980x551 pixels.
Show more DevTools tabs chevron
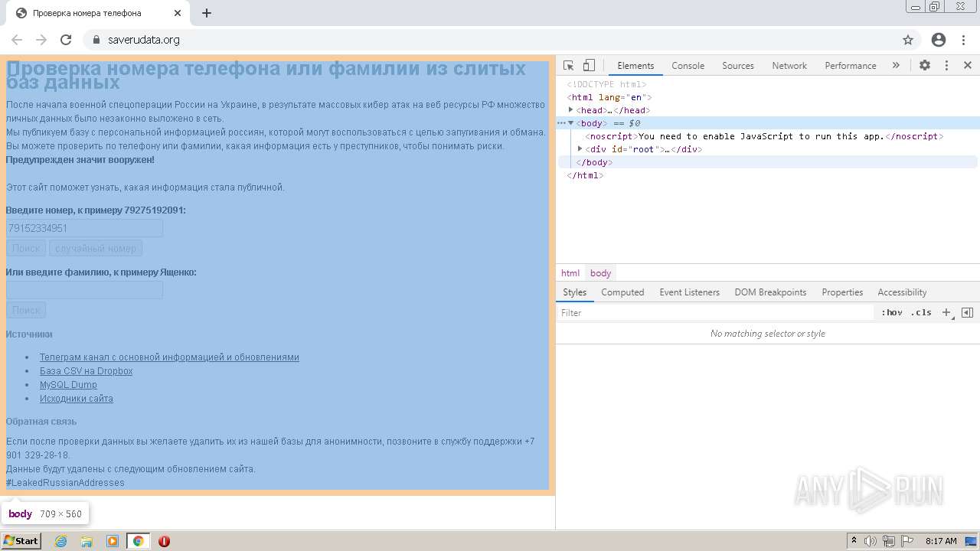896,66
